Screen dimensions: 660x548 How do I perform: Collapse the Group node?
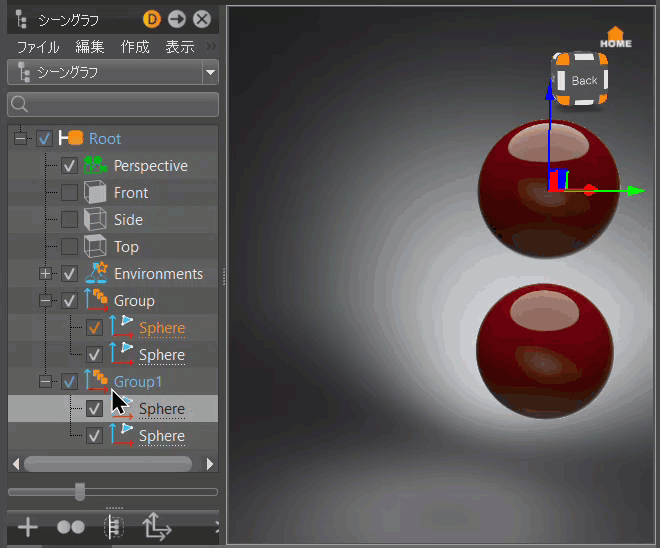pos(45,301)
